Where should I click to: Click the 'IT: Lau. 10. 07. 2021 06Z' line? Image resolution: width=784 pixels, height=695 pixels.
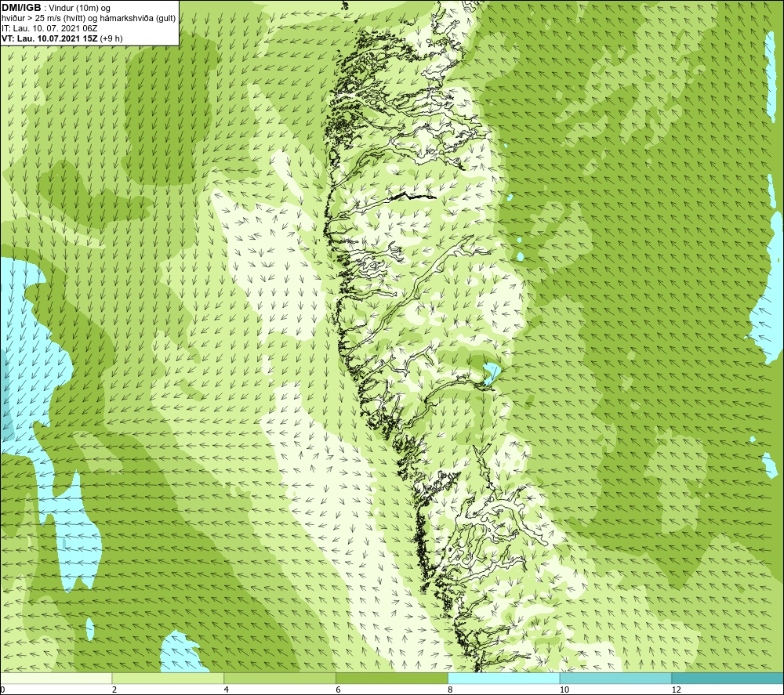coord(49,28)
